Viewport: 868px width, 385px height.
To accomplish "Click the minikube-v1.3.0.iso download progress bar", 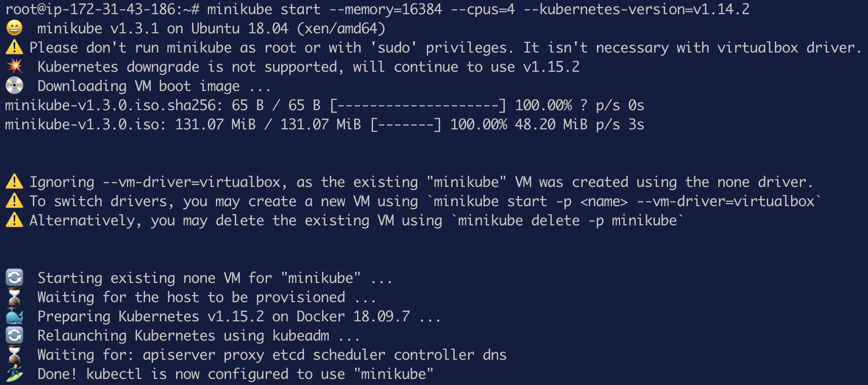I will pos(406,124).
